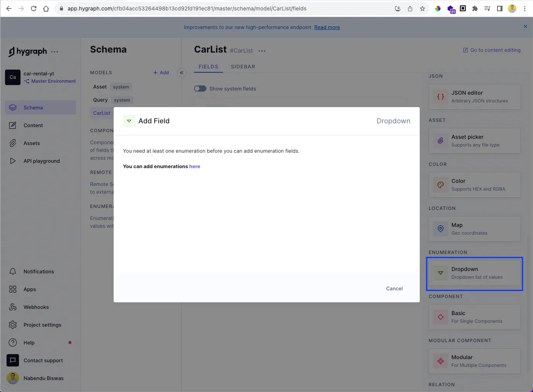Image resolution: width=533 pixels, height=392 pixels.
Task: Follow the 'here' link to add enumerations
Action: pos(195,166)
